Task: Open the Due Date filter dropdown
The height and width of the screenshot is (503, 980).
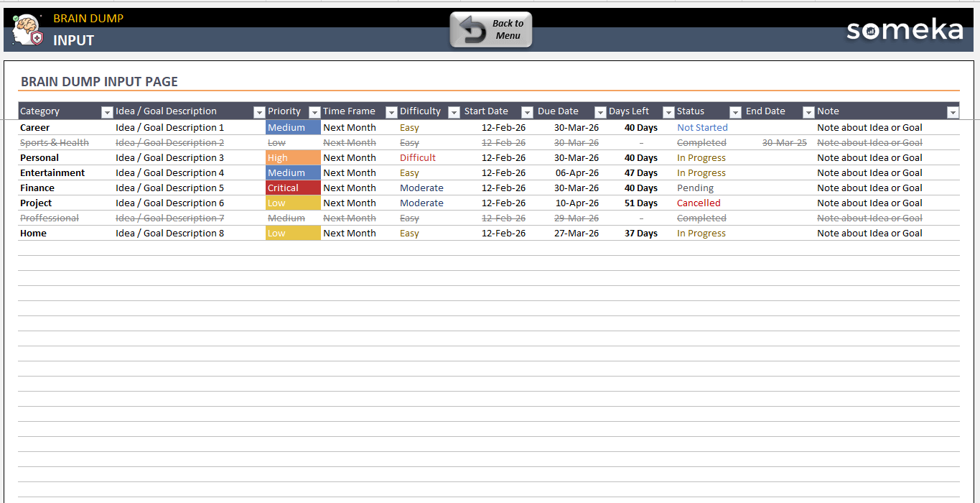Action: click(600, 112)
